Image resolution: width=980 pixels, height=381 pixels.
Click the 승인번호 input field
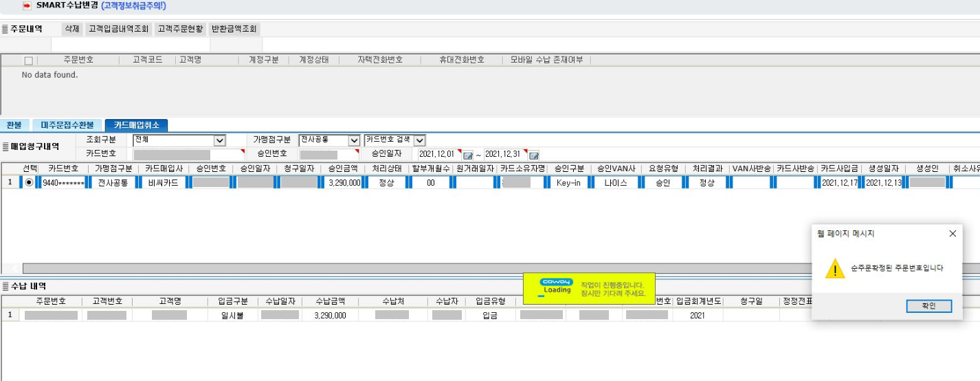[x=329, y=155]
